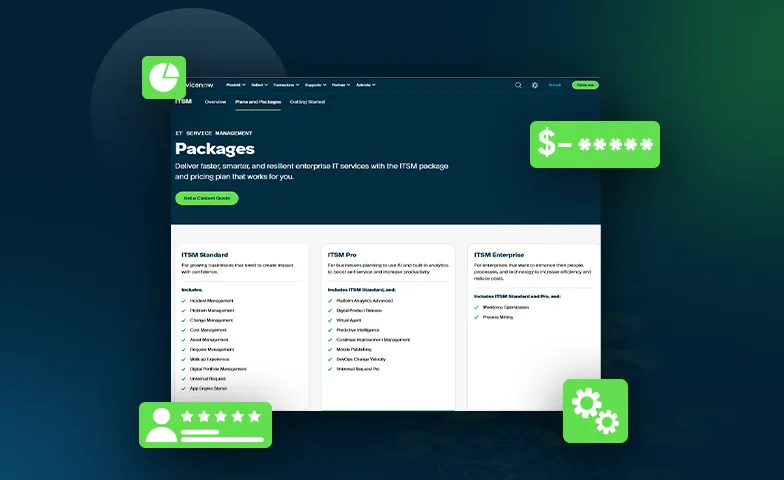The height and width of the screenshot is (480, 784).
Task: Select the Plans and Packages tab
Action: pyautogui.click(x=258, y=102)
